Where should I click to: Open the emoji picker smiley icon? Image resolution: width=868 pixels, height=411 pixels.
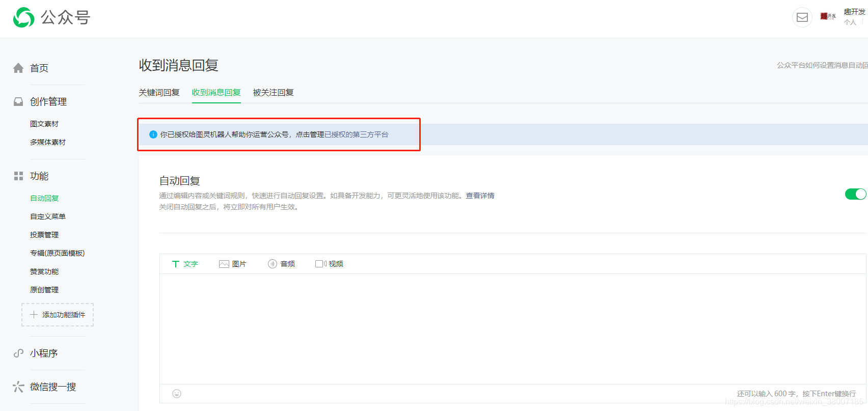177,394
